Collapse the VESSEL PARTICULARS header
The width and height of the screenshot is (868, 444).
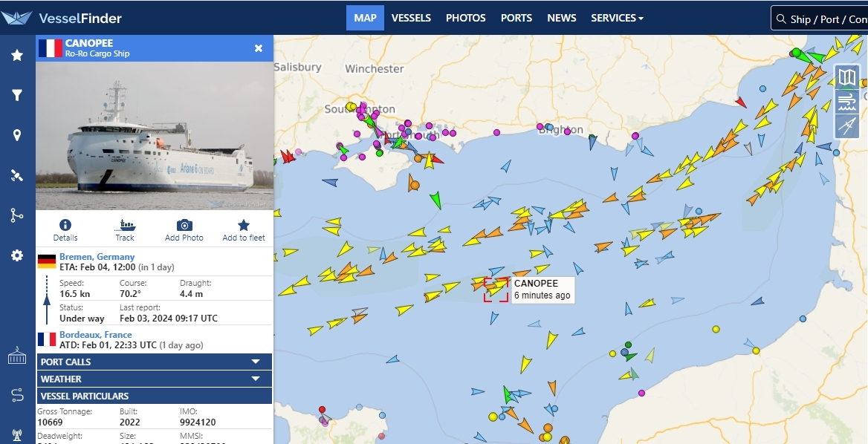155,396
